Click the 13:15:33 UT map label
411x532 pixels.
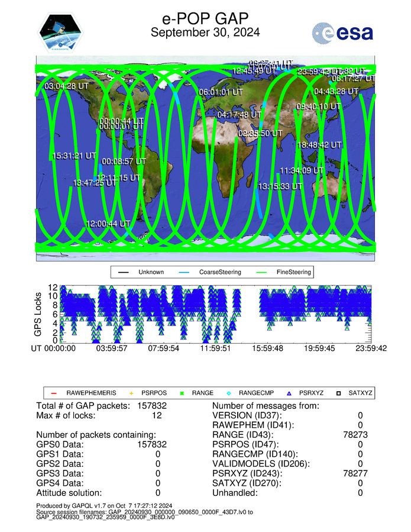point(280,186)
